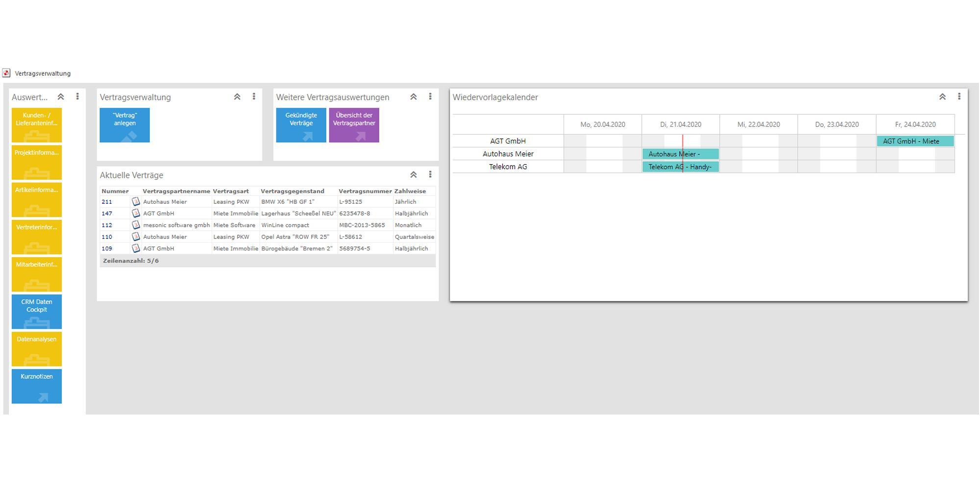Viewport: 980px width, 490px height.
Task: Open Aktuelle Verträge options menu
Action: pyautogui.click(x=430, y=175)
